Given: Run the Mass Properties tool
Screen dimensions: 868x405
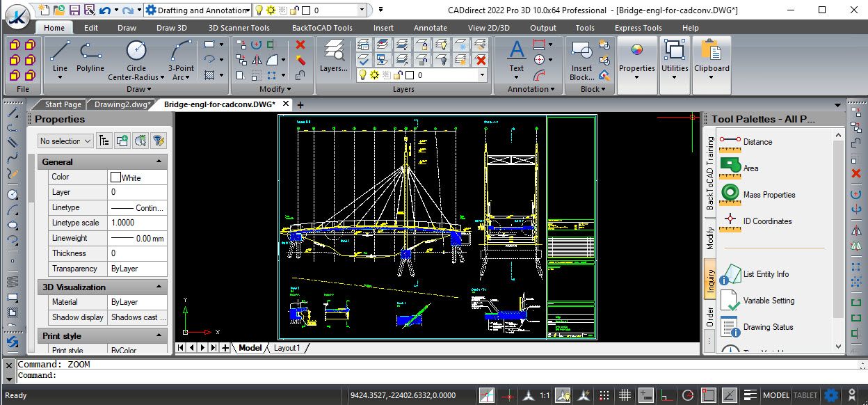Looking at the screenshot, I should coord(769,195).
